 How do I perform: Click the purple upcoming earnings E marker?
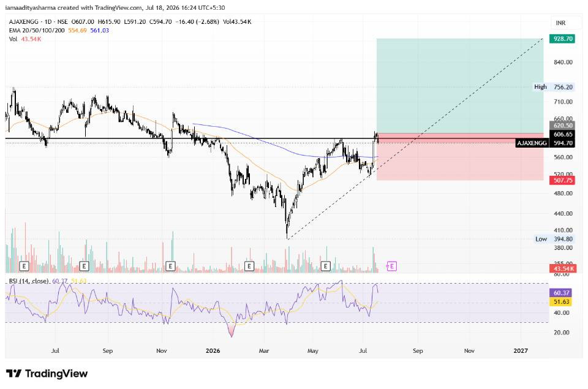391,266
